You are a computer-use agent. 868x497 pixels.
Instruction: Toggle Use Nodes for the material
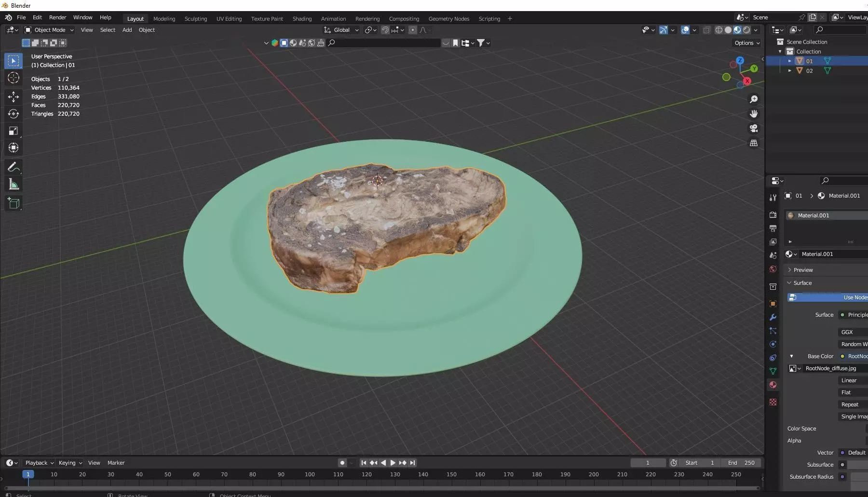[827, 297]
